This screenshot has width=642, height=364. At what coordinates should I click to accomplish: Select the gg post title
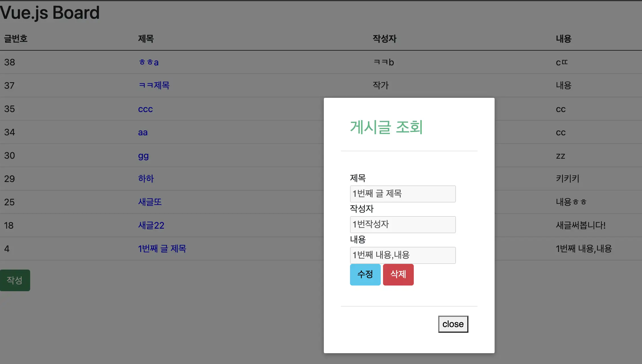(x=143, y=156)
